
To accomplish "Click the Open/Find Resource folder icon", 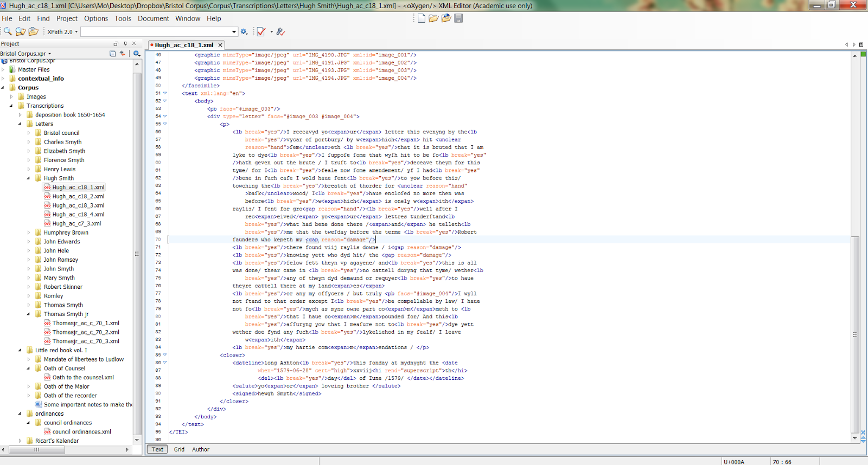I will [x=33, y=31].
